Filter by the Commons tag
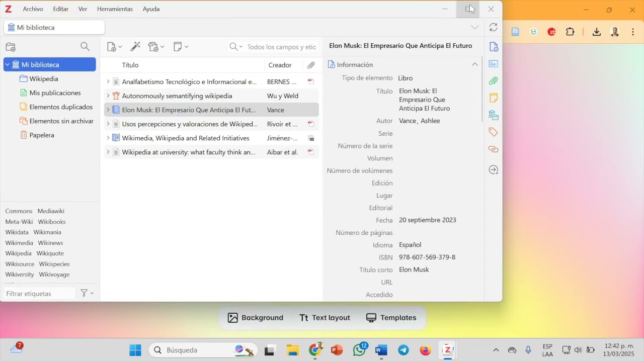Image resolution: width=644 pixels, height=362 pixels. (19, 211)
